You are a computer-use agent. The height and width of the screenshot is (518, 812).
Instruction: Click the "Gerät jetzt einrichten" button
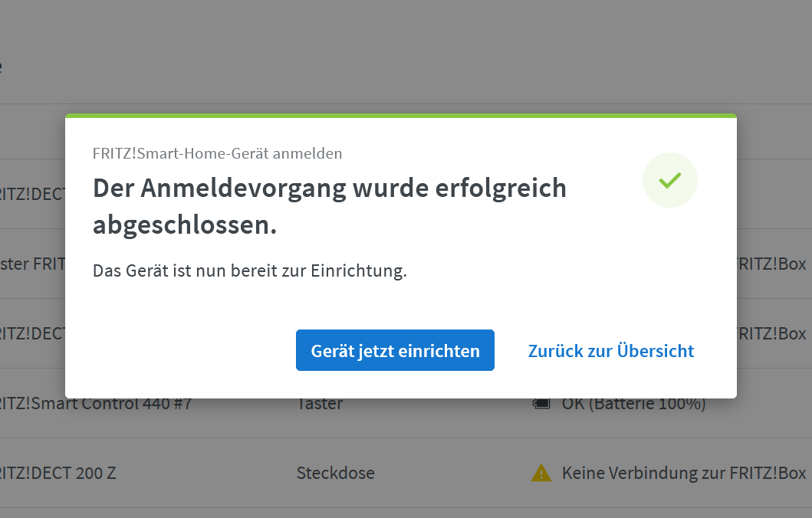coord(395,351)
